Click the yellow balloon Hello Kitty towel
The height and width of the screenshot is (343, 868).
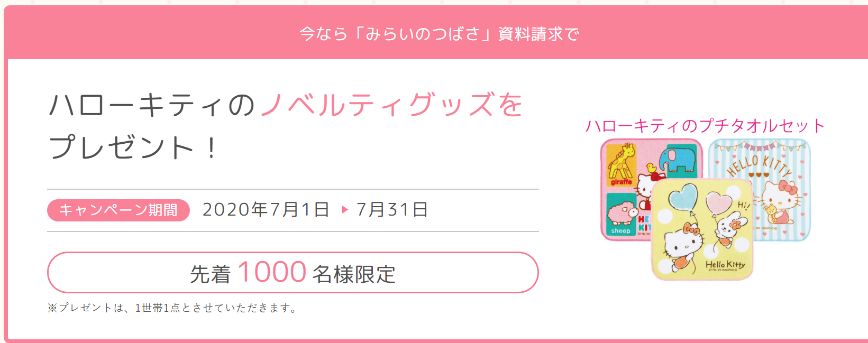(x=702, y=229)
